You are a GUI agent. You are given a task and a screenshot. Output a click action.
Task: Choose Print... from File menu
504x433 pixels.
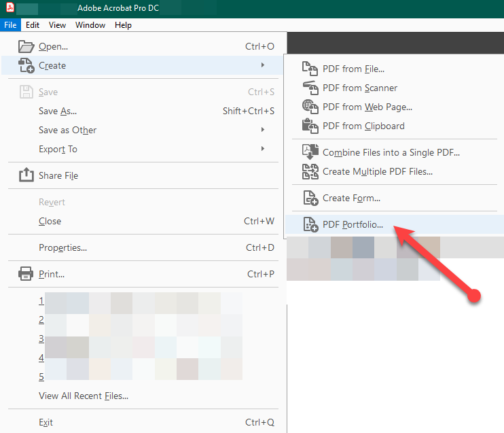click(141, 274)
